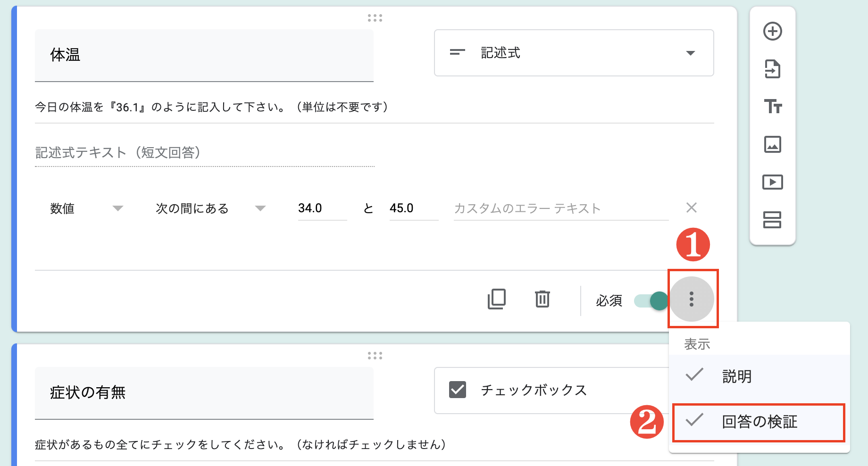
Task: Duplicate the 体温 question
Action: coord(496,299)
